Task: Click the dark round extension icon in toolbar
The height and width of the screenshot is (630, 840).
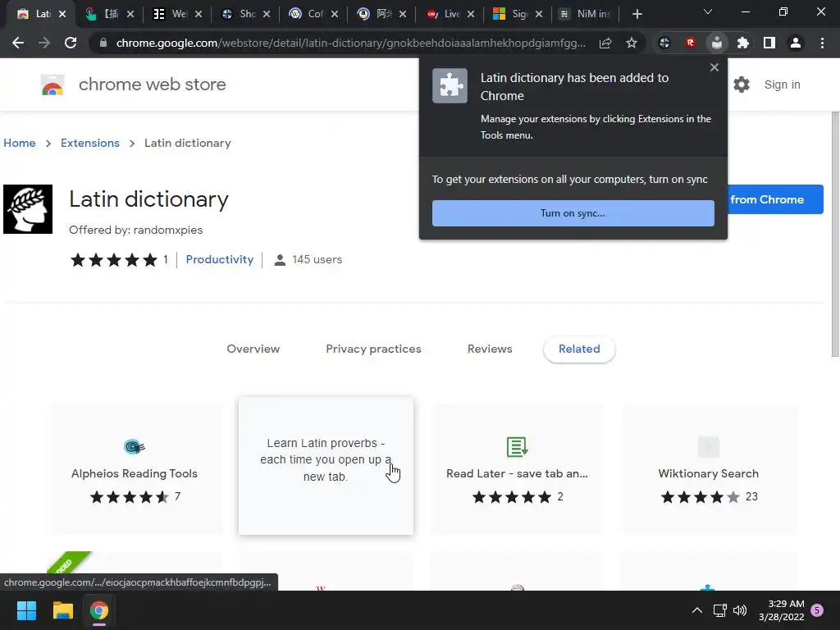Action: (664, 43)
